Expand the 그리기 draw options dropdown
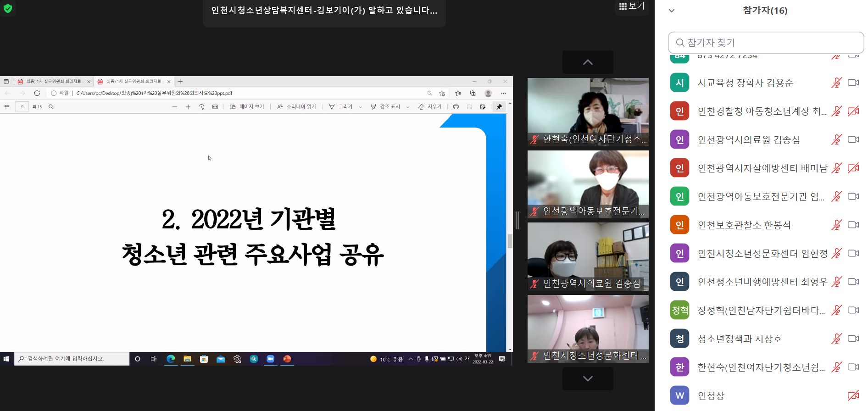The image size is (868, 411). [360, 107]
